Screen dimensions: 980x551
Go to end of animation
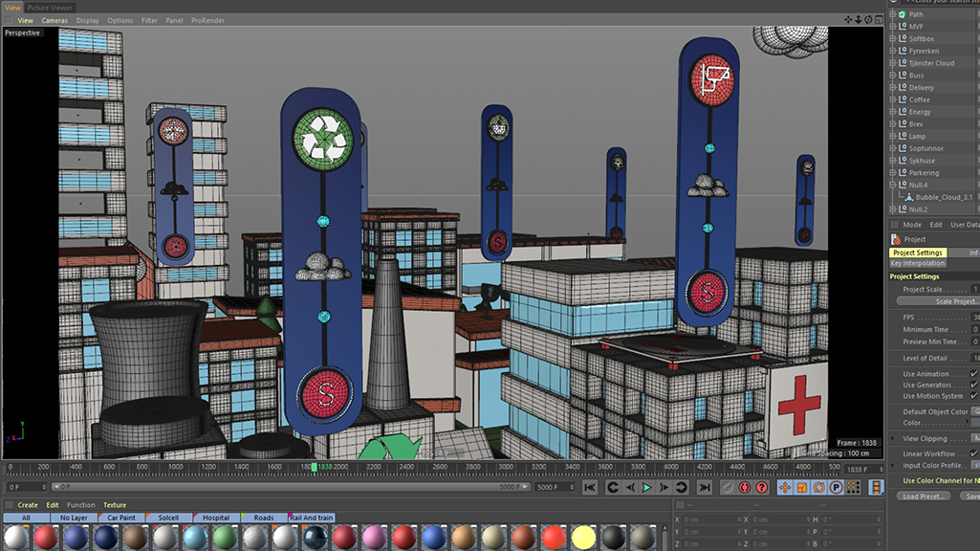(705, 487)
